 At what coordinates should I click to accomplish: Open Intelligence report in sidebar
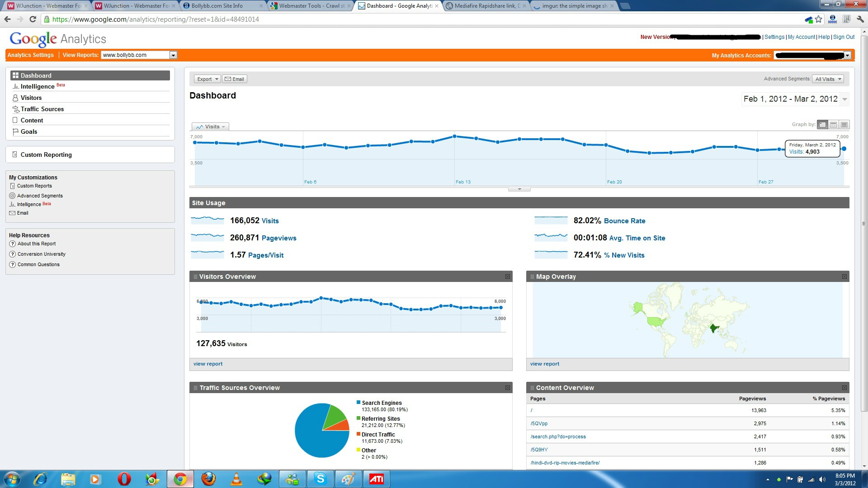(38, 86)
